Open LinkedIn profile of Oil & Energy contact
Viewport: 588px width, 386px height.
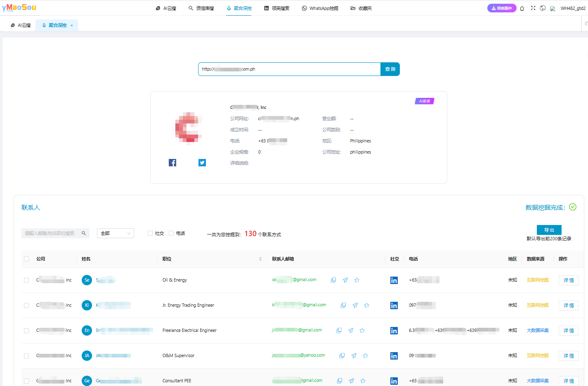click(x=394, y=280)
